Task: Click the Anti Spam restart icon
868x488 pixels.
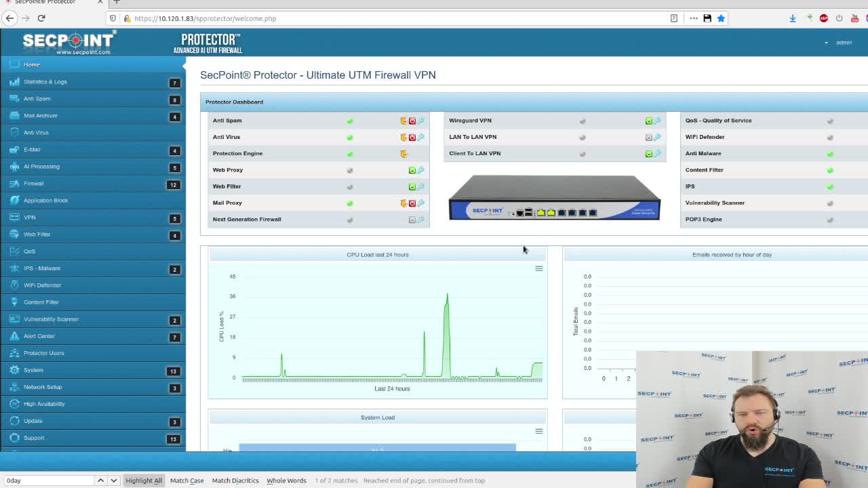Action: pos(403,121)
